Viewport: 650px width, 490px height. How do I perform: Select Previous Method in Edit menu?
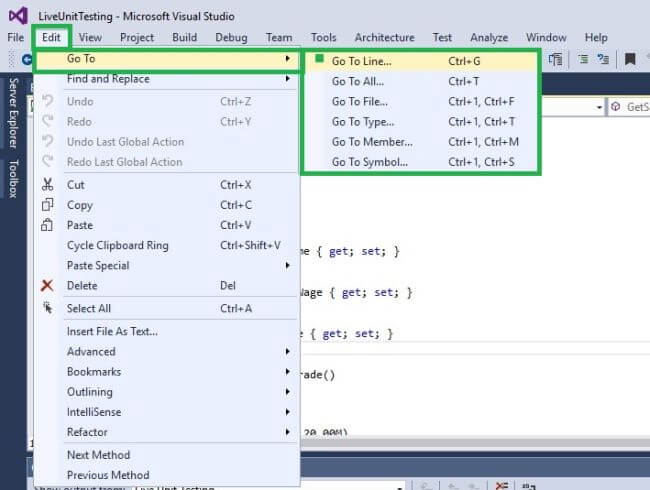[167, 475]
